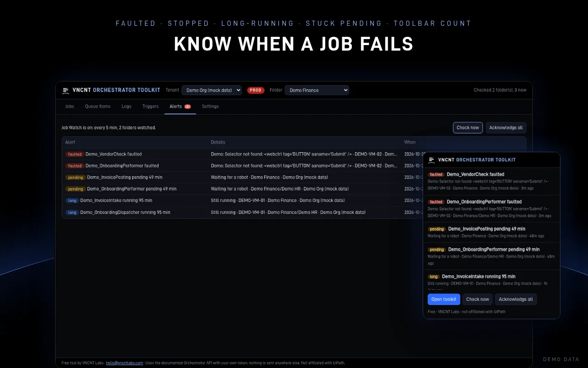Open the Tenant dropdown showing Demo Org (mock data)
Viewport: 588px width, 368px height.
click(212, 90)
